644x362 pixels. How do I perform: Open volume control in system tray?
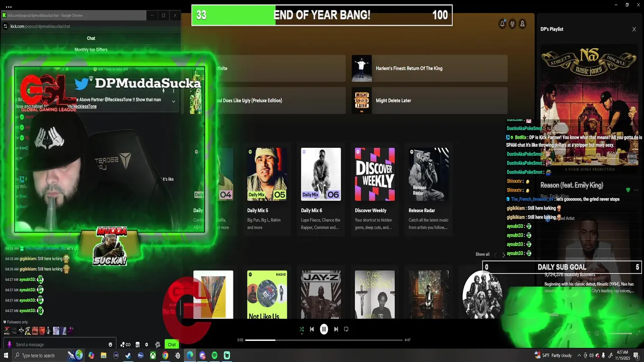[x=591, y=355]
